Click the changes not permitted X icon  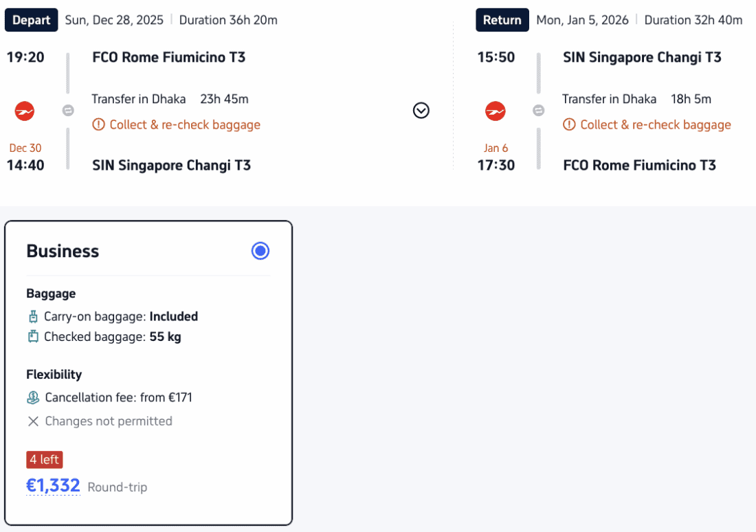tap(33, 421)
